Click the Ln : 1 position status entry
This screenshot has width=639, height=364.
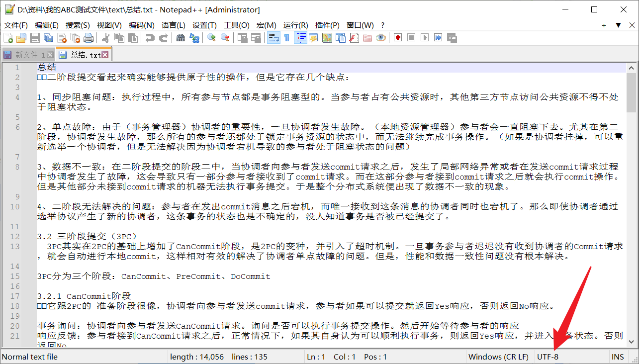pyautogui.click(x=316, y=357)
